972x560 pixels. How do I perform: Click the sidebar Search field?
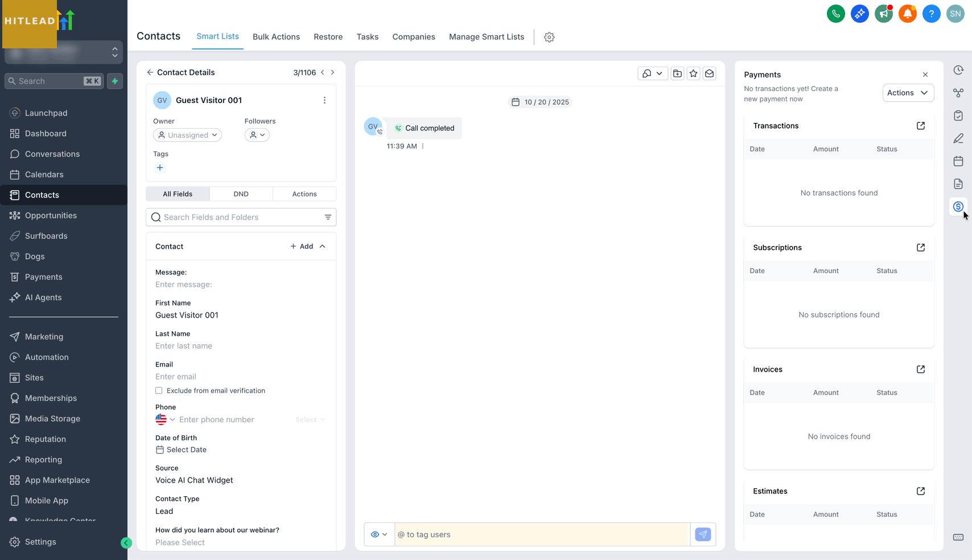(54, 81)
